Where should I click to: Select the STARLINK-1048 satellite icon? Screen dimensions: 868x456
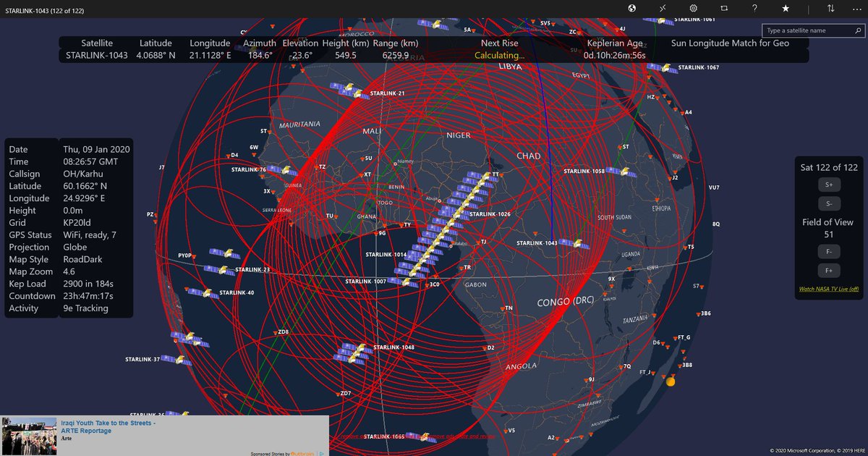click(354, 351)
